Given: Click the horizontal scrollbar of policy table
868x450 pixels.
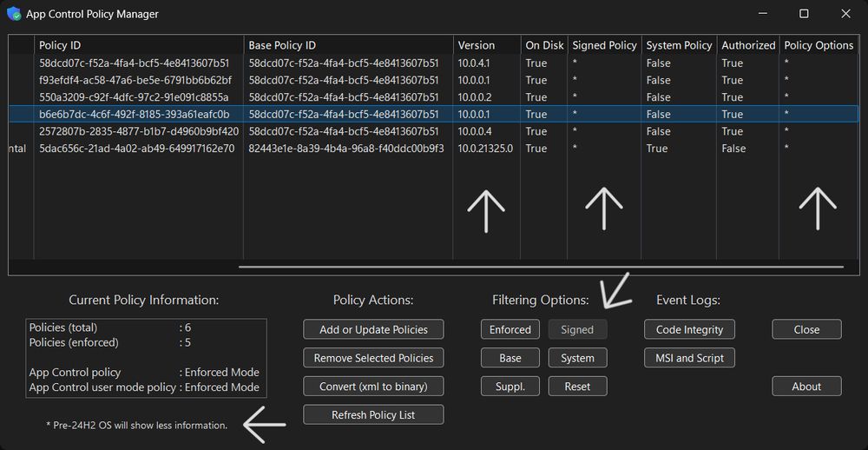Looking at the screenshot, I should [541, 267].
